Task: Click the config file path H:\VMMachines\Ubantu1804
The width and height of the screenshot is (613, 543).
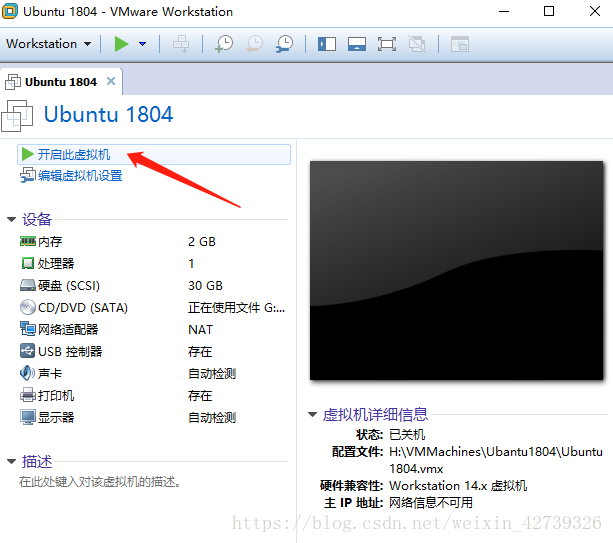Action: pos(496,460)
